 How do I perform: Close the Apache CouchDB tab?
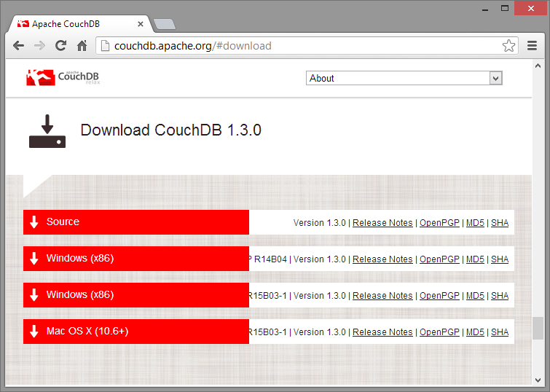(141, 24)
